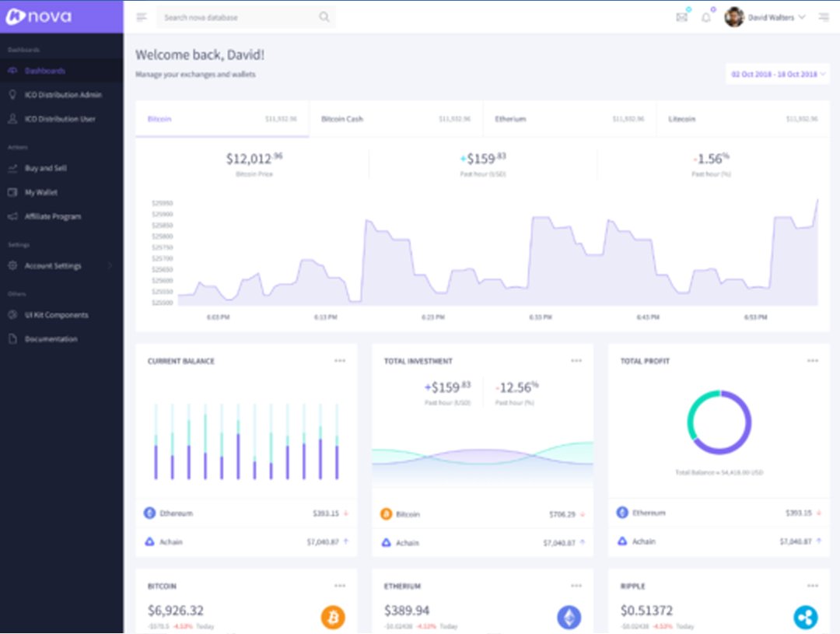Click the Ripple coin icon
The width and height of the screenshot is (840, 634).
[805, 618]
